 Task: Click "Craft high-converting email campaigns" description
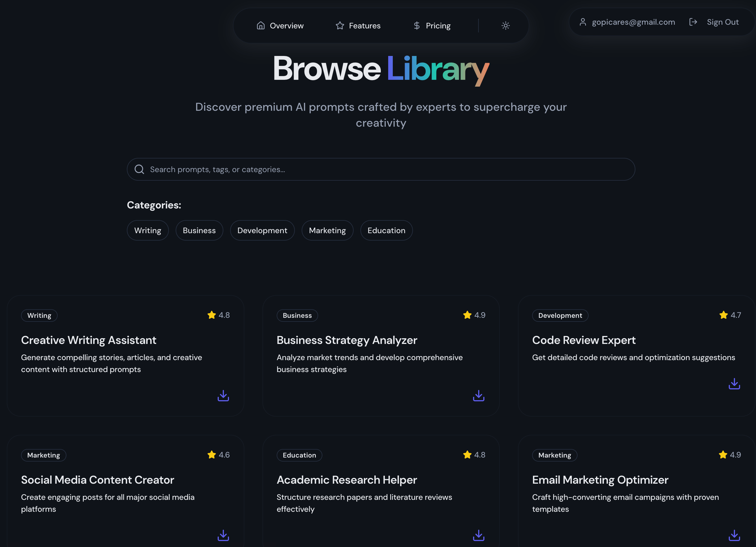[625, 503]
